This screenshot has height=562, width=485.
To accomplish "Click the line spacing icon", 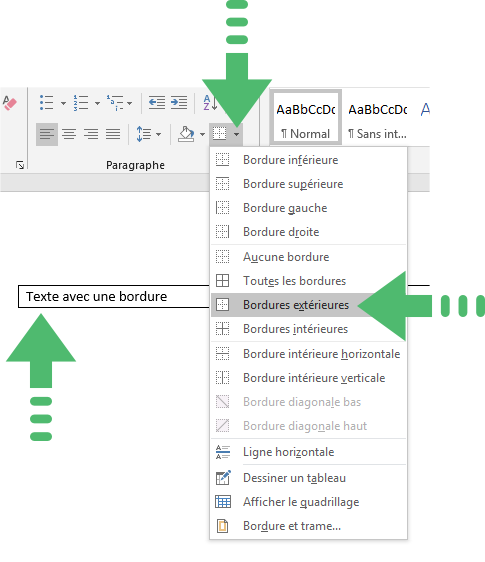I will (144, 134).
